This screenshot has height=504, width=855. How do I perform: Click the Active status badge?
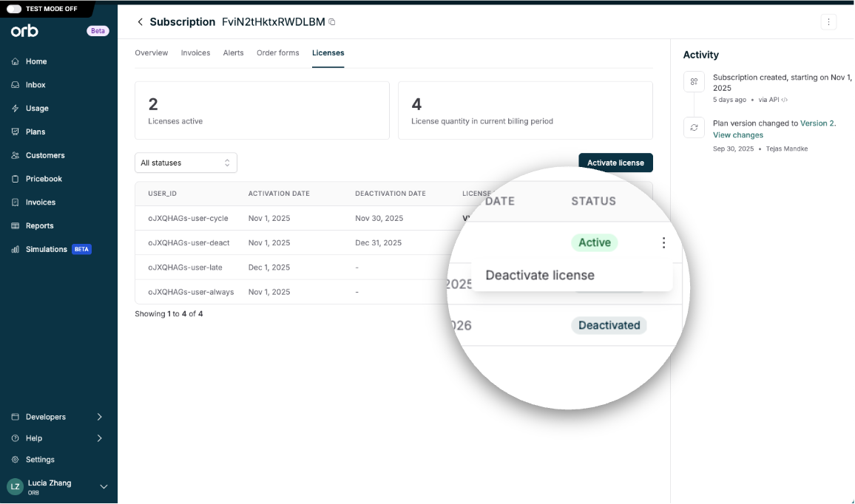click(595, 242)
